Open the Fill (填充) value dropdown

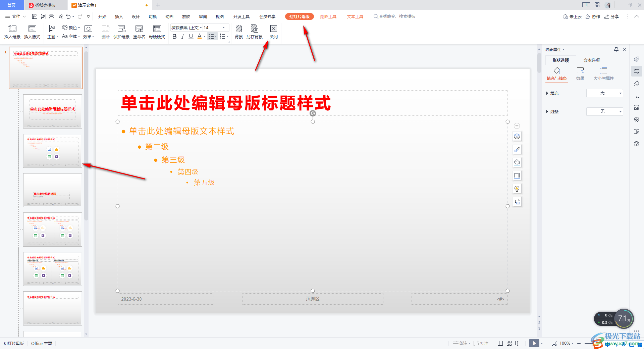(604, 93)
